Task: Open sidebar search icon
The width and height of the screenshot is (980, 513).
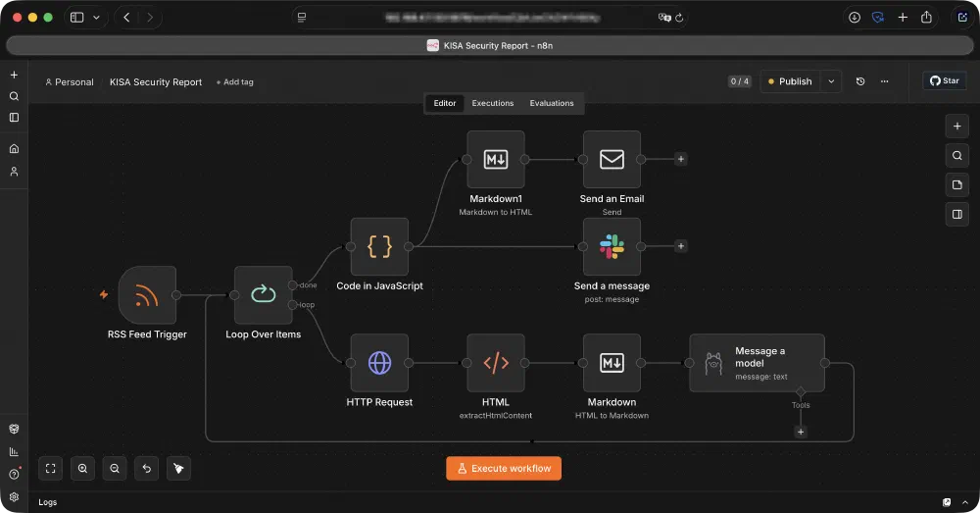Action: [x=14, y=96]
